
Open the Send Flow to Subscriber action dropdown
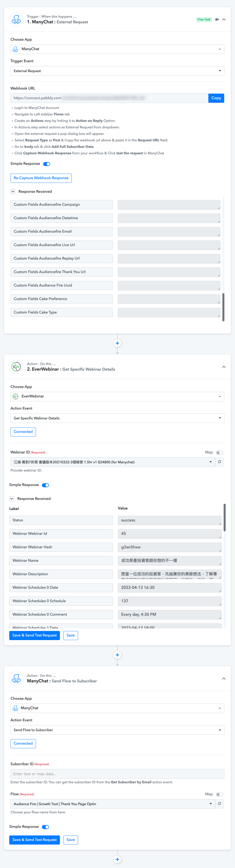[117, 730]
